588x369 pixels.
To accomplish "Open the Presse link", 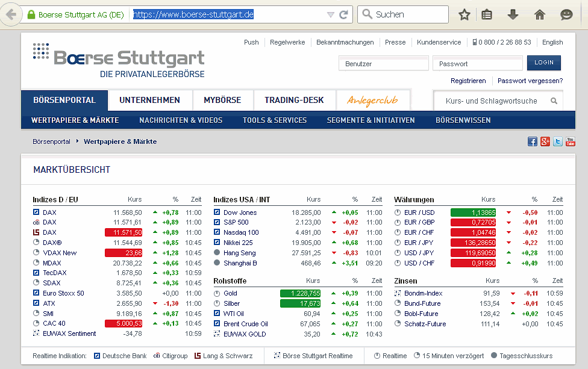I will pyautogui.click(x=395, y=42).
